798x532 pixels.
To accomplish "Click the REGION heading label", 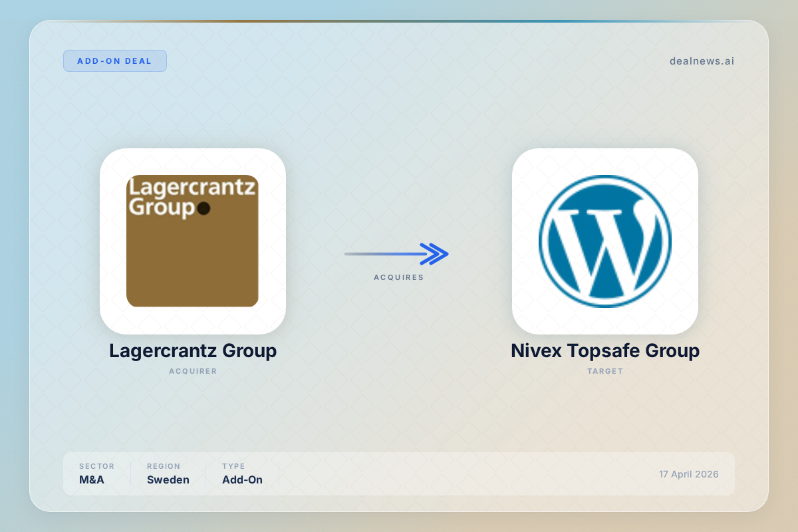I will pyautogui.click(x=164, y=466).
